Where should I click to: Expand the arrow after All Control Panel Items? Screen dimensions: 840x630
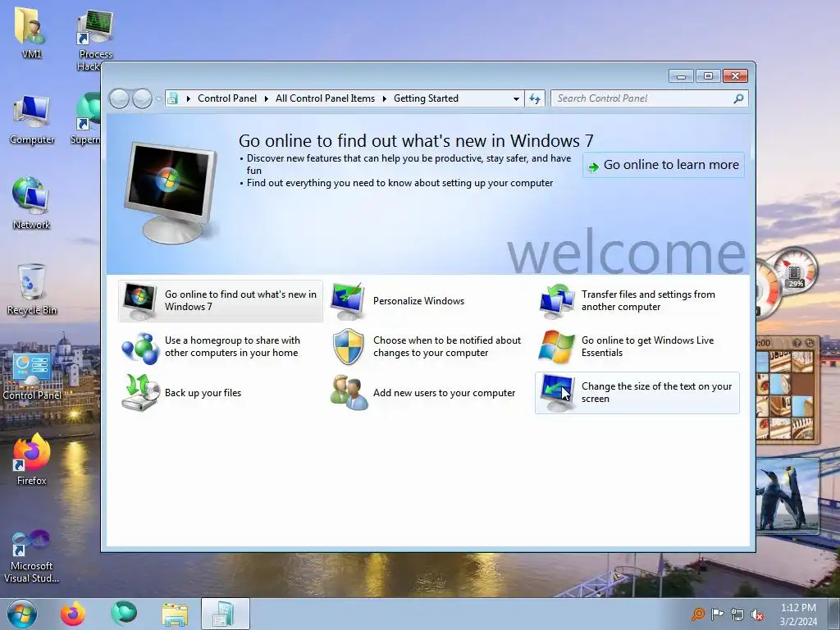point(385,98)
